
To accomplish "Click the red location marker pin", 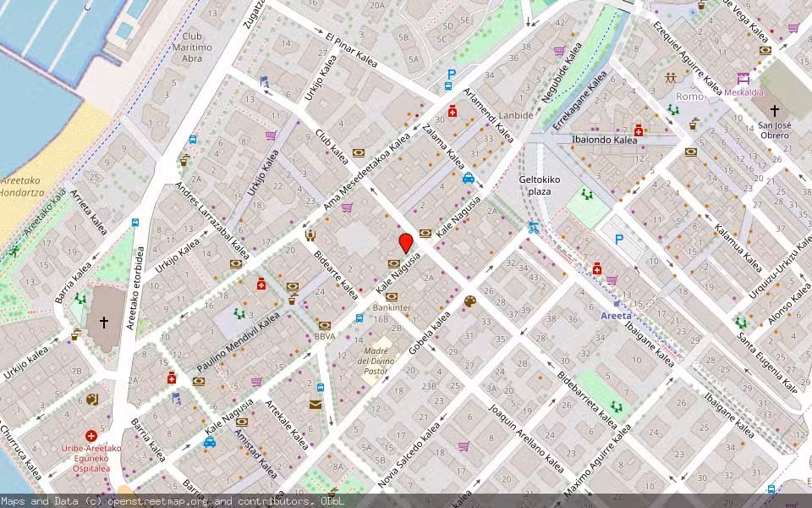I will click(406, 244).
